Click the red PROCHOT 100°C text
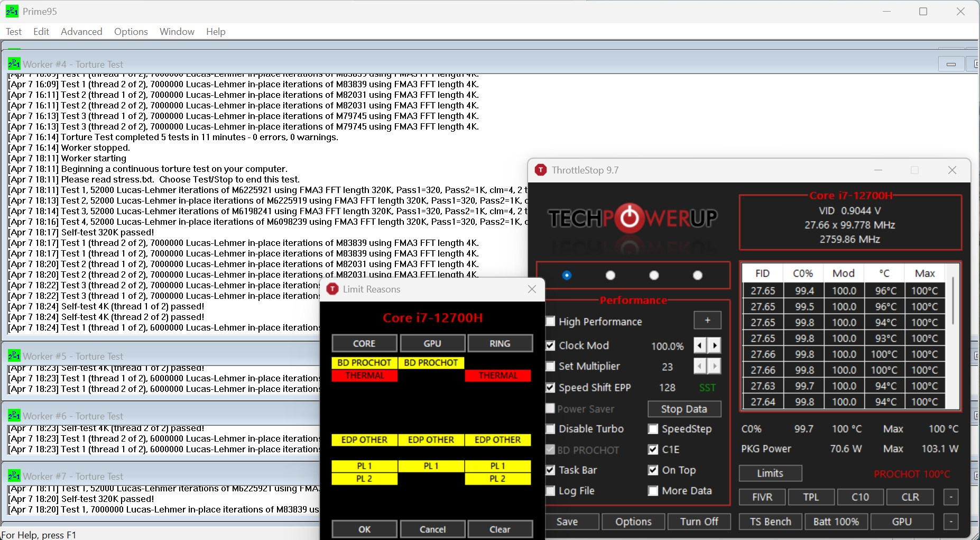The image size is (980, 540). pos(912,474)
